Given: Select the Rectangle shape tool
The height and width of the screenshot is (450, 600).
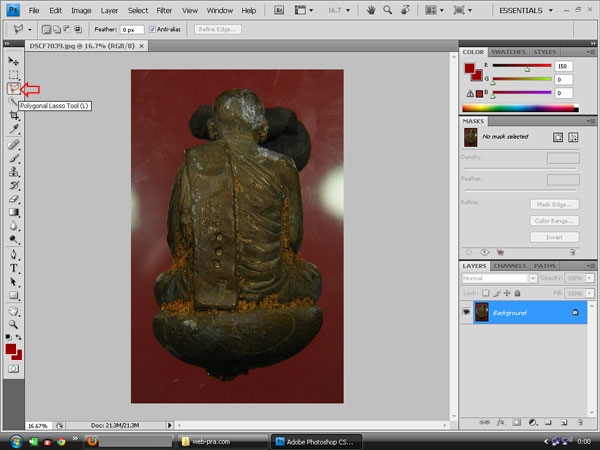Looking at the screenshot, I should coord(13,295).
